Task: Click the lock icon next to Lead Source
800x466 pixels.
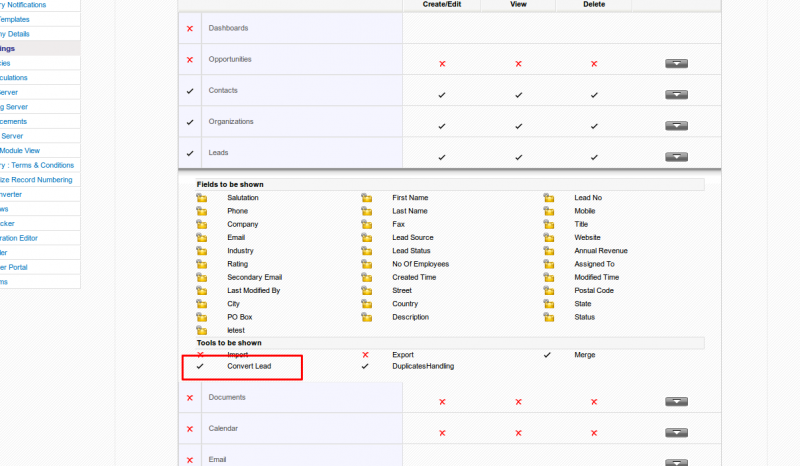Action: point(366,237)
